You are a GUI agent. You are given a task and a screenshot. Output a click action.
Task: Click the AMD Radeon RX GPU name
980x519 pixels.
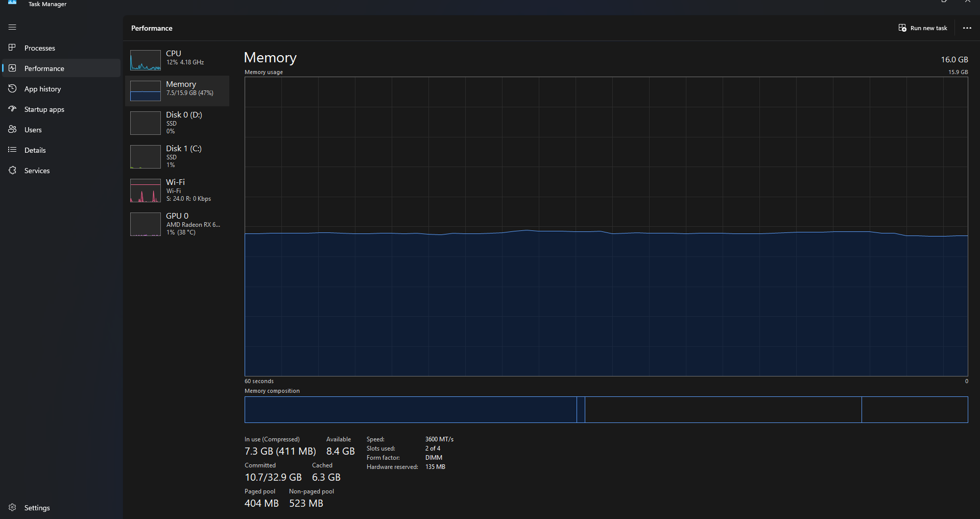click(193, 224)
